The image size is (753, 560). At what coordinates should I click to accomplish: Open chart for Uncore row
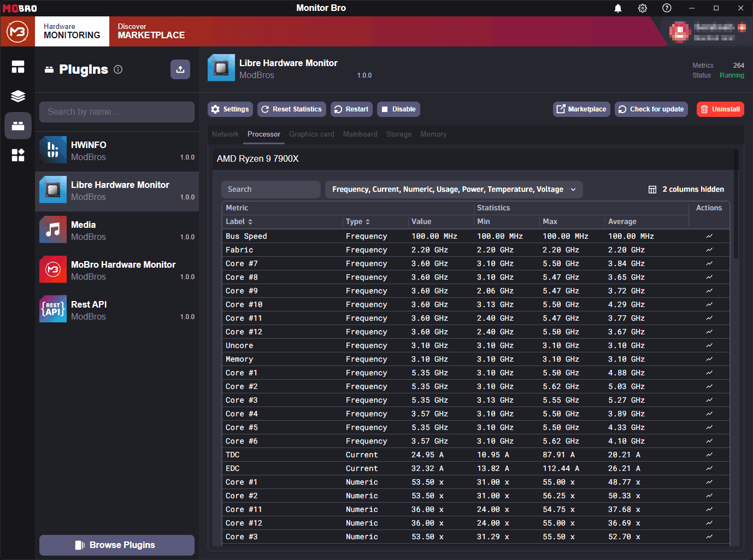coord(709,345)
